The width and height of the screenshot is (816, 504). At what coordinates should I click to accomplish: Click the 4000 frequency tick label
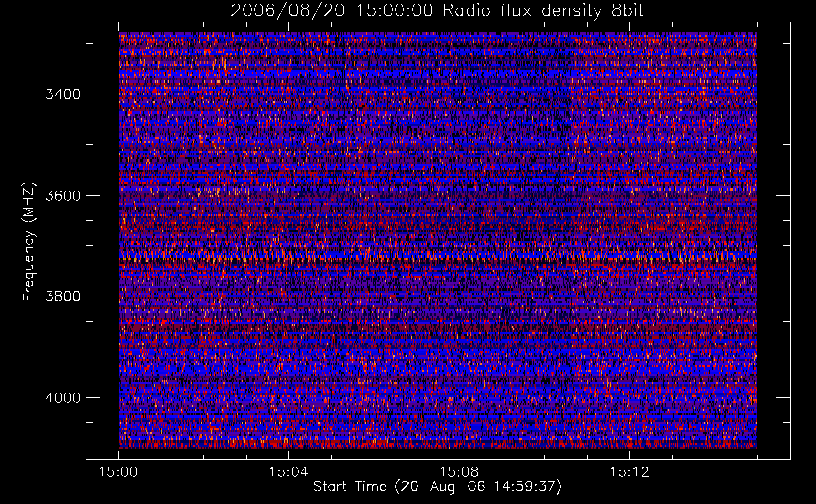pos(63,398)
